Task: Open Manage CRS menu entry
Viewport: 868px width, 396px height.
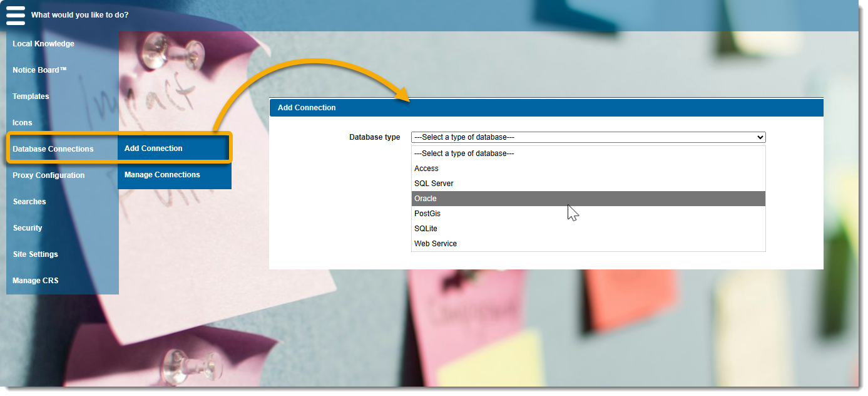Action: 36,281
